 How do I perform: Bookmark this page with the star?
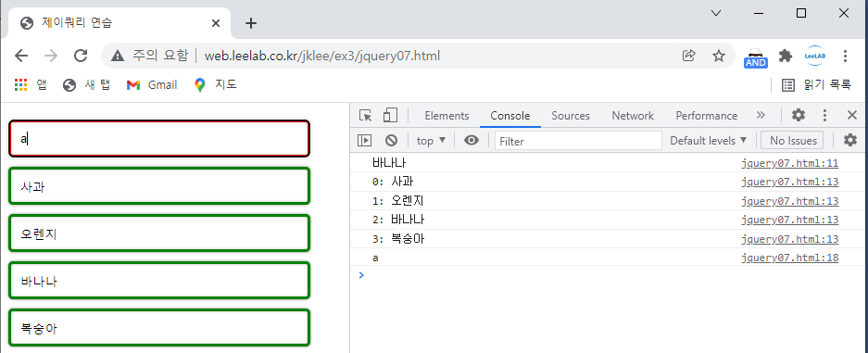[x=719, y=56]
